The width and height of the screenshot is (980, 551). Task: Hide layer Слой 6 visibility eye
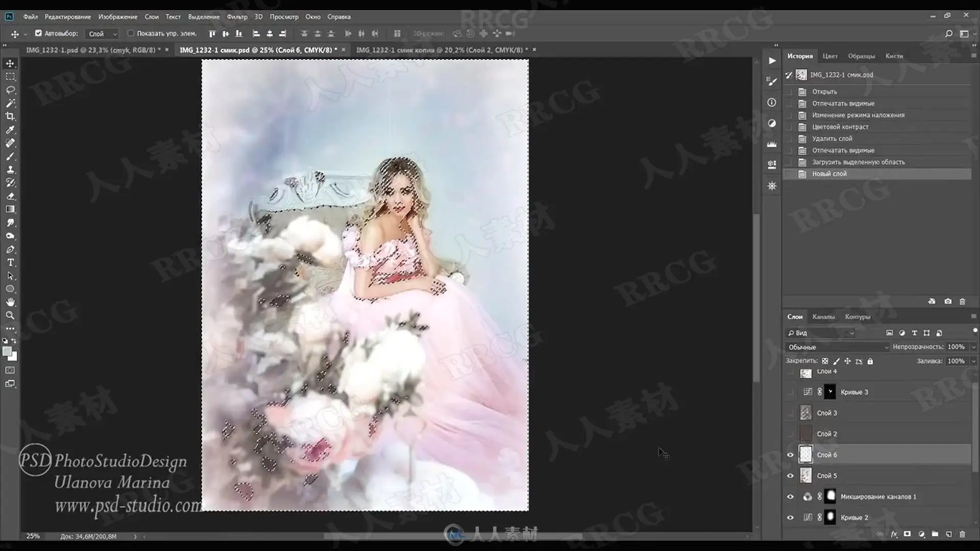point(791,455)
